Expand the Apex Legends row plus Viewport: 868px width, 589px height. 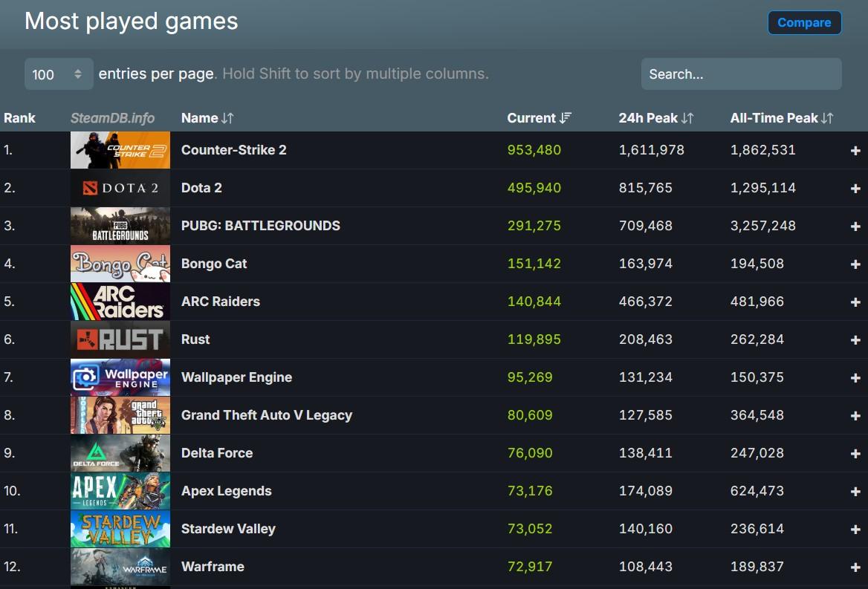[x=855, y=492]
